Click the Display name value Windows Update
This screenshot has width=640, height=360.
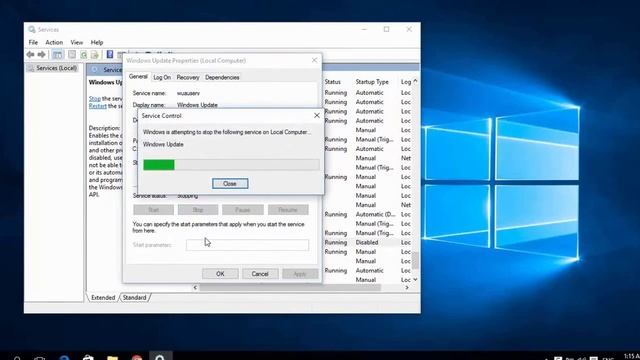click(x=197, y=105)
